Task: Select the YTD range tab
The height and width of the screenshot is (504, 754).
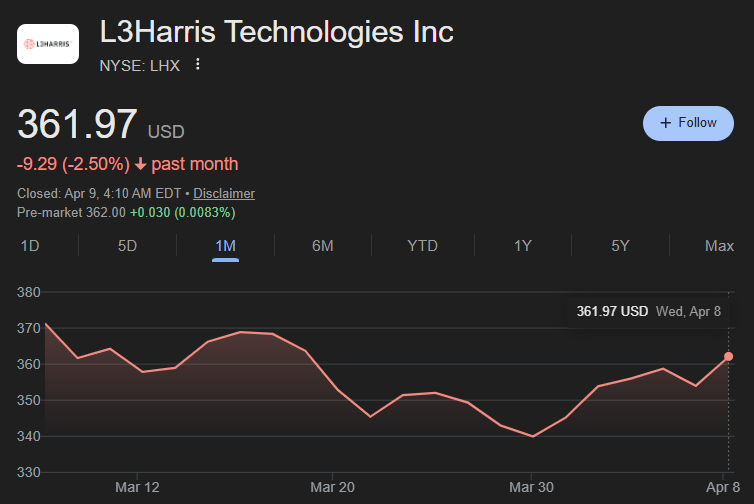Action: coord(422,246)
